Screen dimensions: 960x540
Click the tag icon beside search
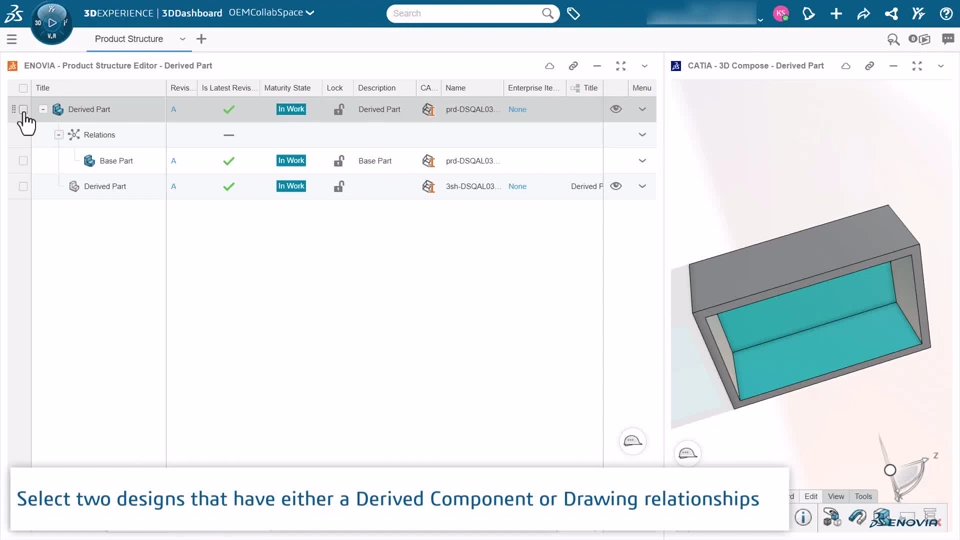(574, 13)
